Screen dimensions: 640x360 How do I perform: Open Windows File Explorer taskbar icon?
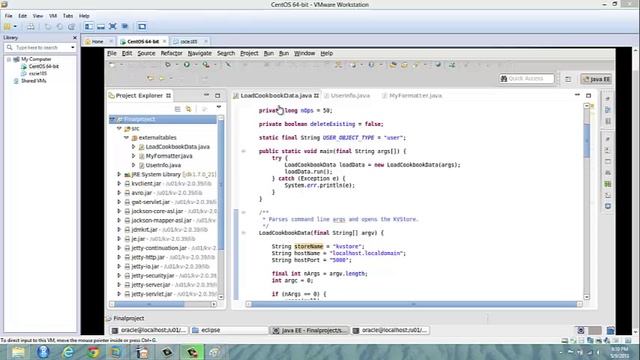pos(18,352)
